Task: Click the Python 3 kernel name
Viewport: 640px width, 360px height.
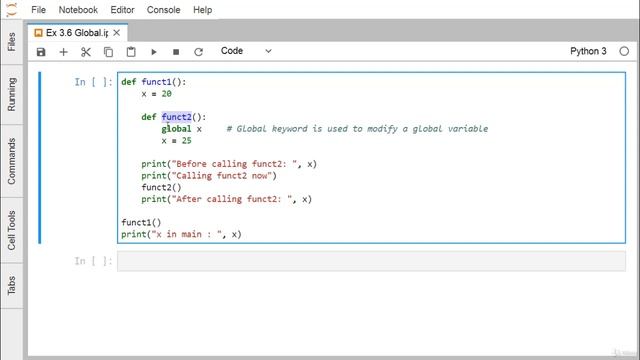Action: [588, 51]
